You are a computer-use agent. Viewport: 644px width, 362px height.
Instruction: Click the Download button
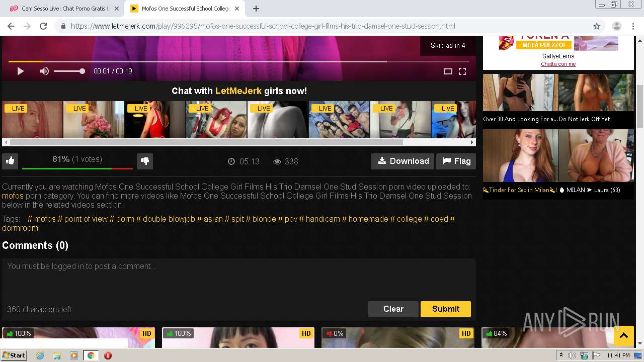click(x=403, y=161)
